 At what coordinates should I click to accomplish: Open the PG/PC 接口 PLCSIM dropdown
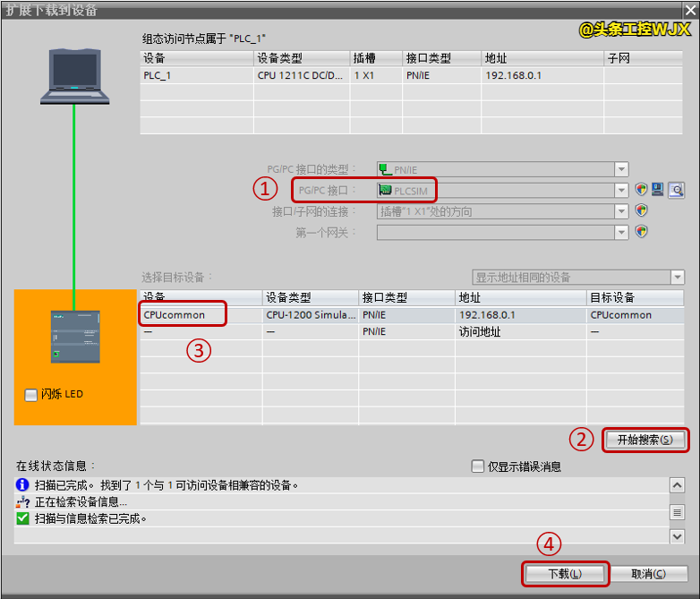click(x=621, y=190)
